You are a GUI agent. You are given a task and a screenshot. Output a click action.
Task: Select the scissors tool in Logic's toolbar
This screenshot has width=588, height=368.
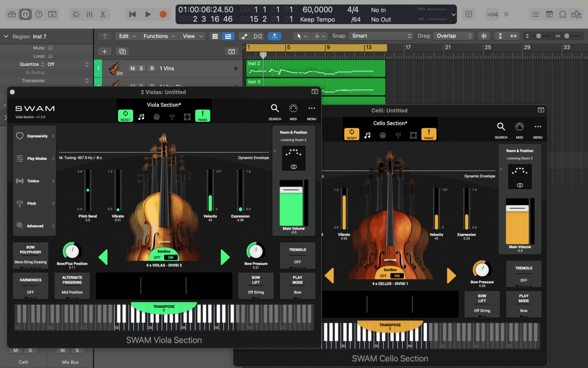(103, 14)
